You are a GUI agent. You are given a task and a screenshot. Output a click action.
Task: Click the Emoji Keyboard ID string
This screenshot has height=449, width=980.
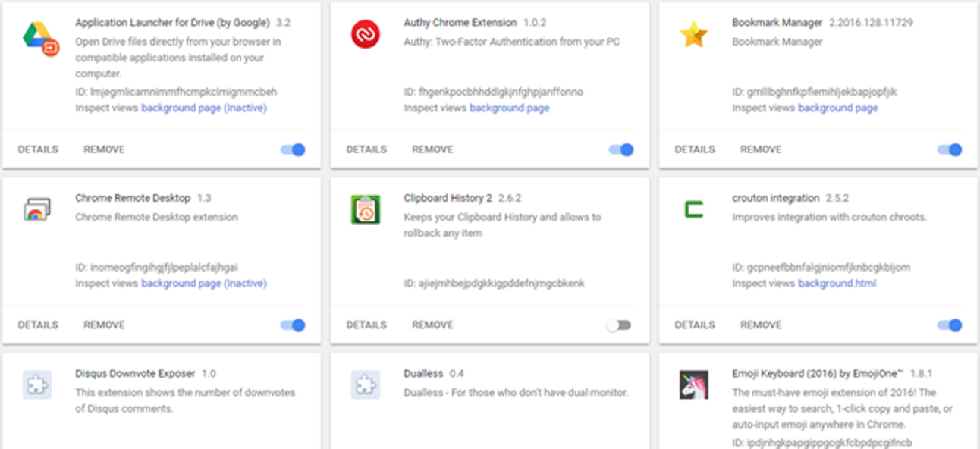point(821,442)
